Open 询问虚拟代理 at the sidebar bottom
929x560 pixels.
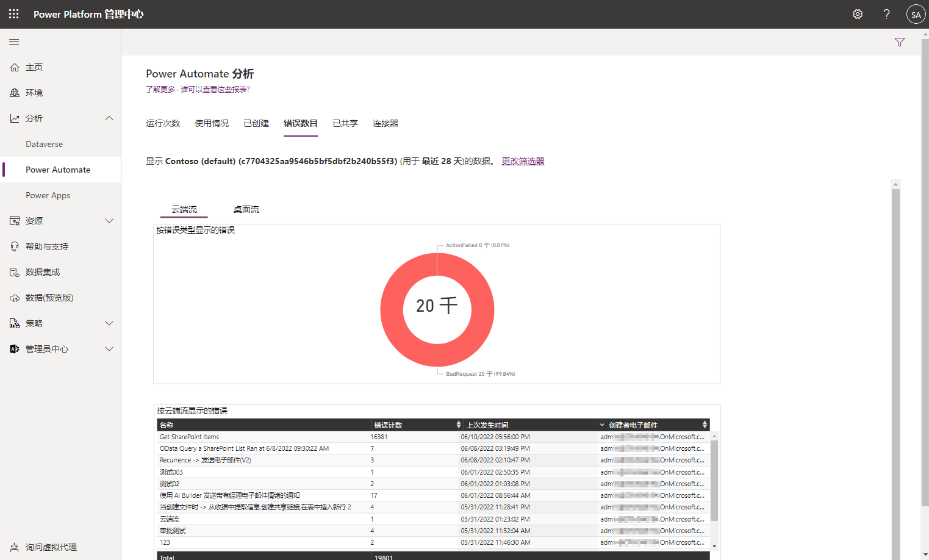[x=51, y=547]
